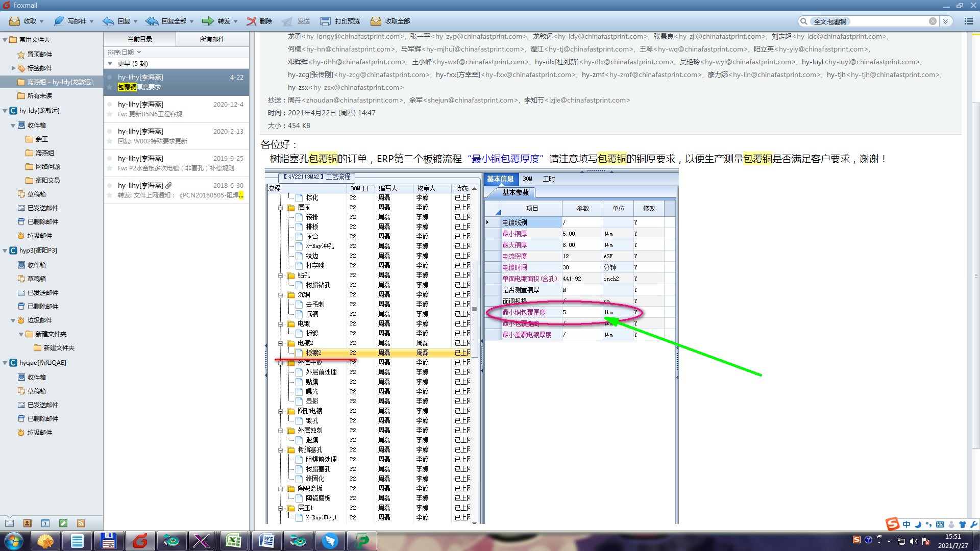Screen dimensions: 980x551
Task: Switch to 所有邮件 tab
Action: [x=212, y=39]
